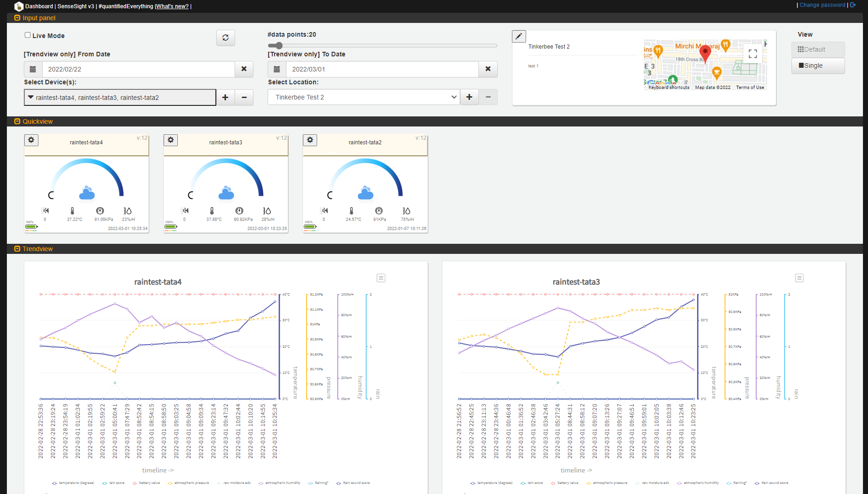Open the raintest-tata4 chart context menu icon
This screenshot has height=494, width=868.
(380, 278)
